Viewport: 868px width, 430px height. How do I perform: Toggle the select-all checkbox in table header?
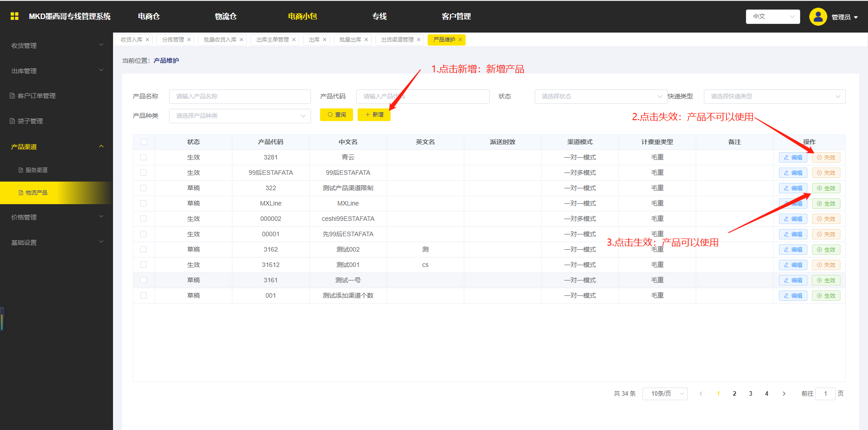tap(144, 142)
